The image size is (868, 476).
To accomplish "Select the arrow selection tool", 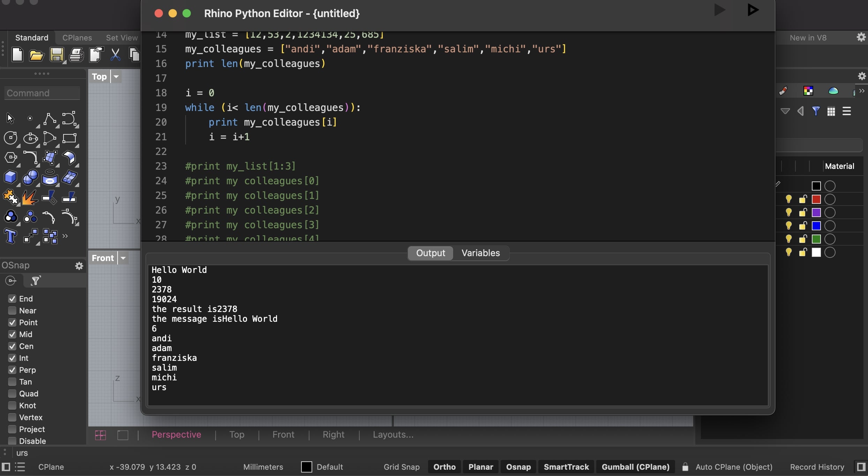I will pyautogui.click(x=10, y=118).
